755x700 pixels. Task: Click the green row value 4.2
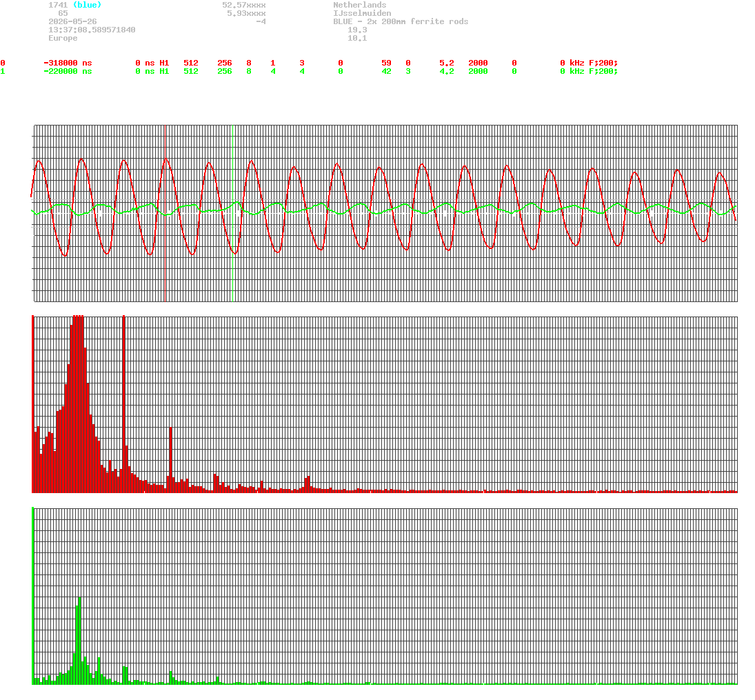(x=446, y=71)
